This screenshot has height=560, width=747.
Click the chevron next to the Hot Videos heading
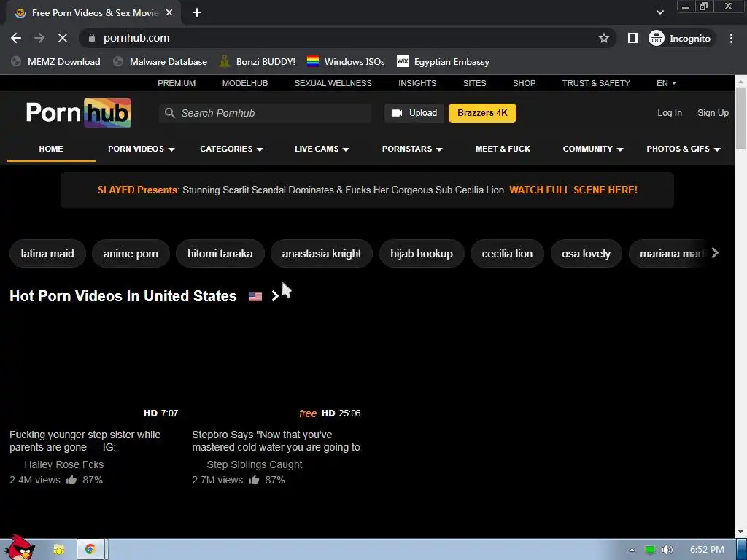click(x=275, y=296)
